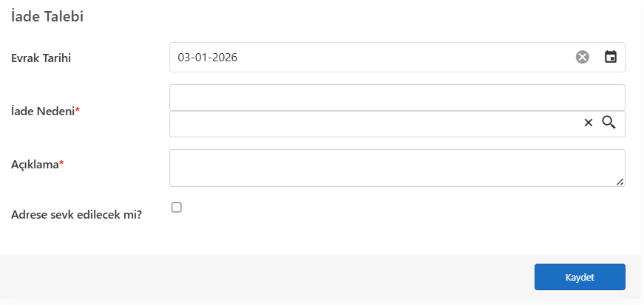Click the lower İade Nedeni lookup field
Screen dimensions: 644x305
pos(397,124)
